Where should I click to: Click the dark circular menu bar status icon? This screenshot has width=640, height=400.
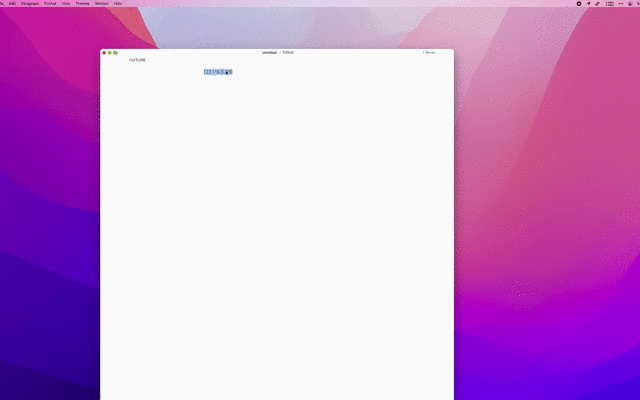tap(579, 4)
